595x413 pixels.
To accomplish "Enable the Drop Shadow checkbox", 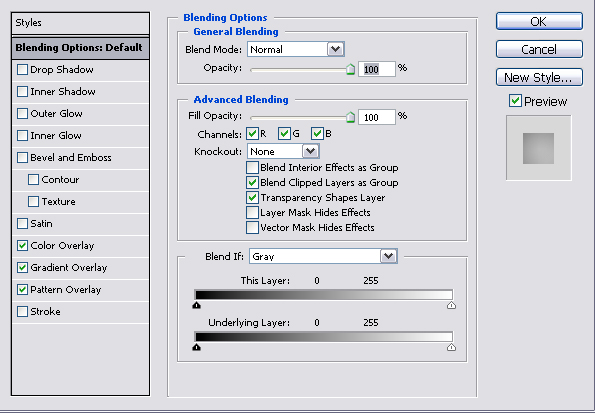I will click(x=22, y=69).
